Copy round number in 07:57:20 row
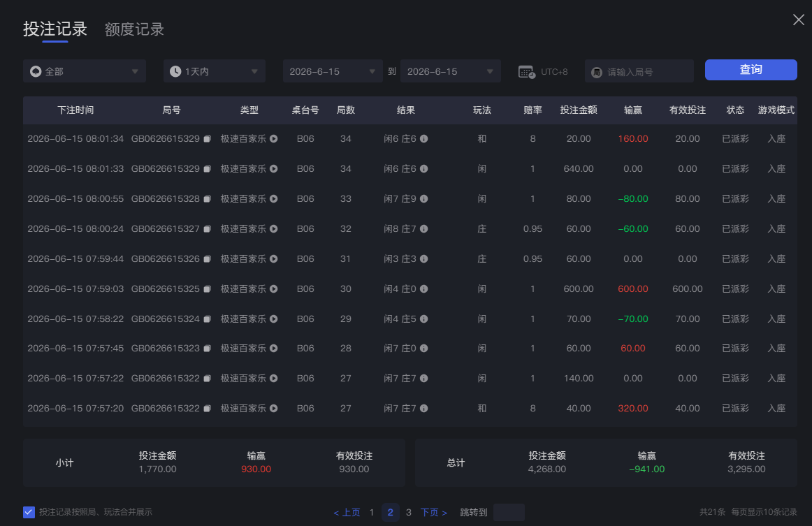The image size is (812, 526). pyautogui.click(x=207, y=409)
